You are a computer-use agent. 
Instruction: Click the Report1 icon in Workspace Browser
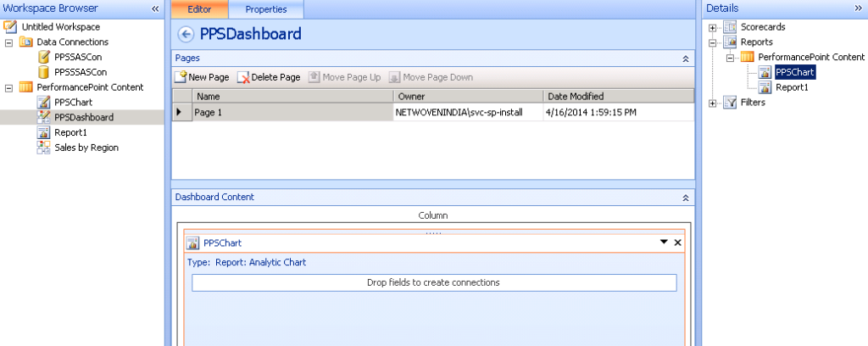[44, 132]
